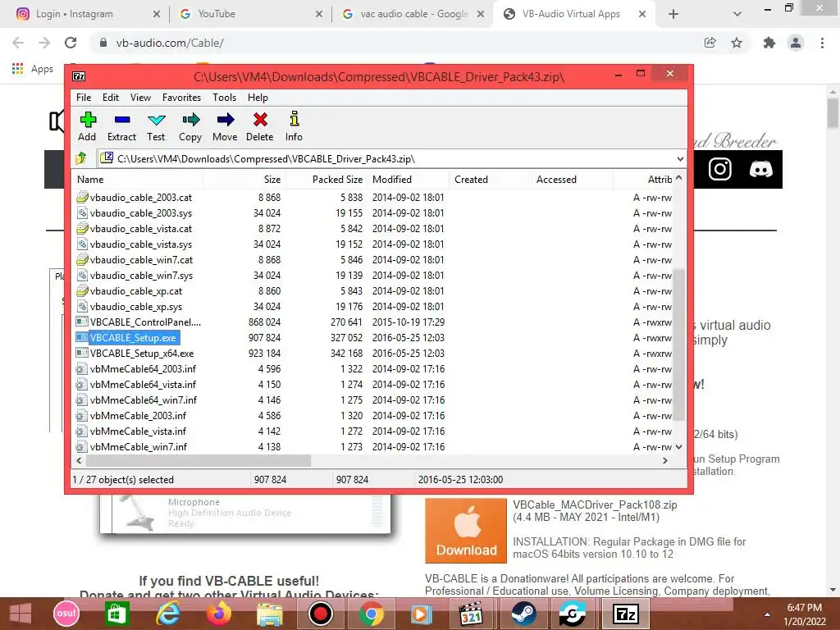This screenshot has height=630, width=840.
Task: Open the View menu
Action: click(140, 98)
